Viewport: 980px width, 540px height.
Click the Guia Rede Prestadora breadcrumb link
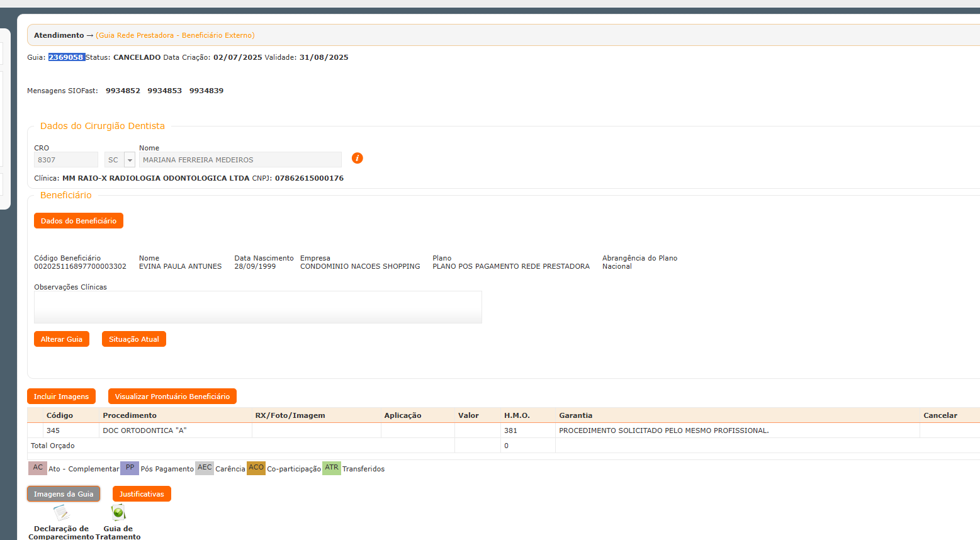(x=175, y=35)
